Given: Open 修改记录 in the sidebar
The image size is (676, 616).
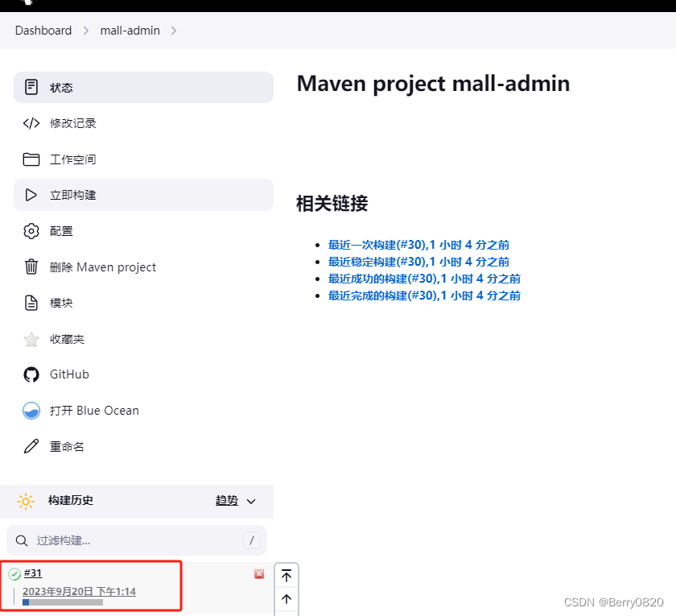Looking at the screenshot, I should [x=143, y=123].
